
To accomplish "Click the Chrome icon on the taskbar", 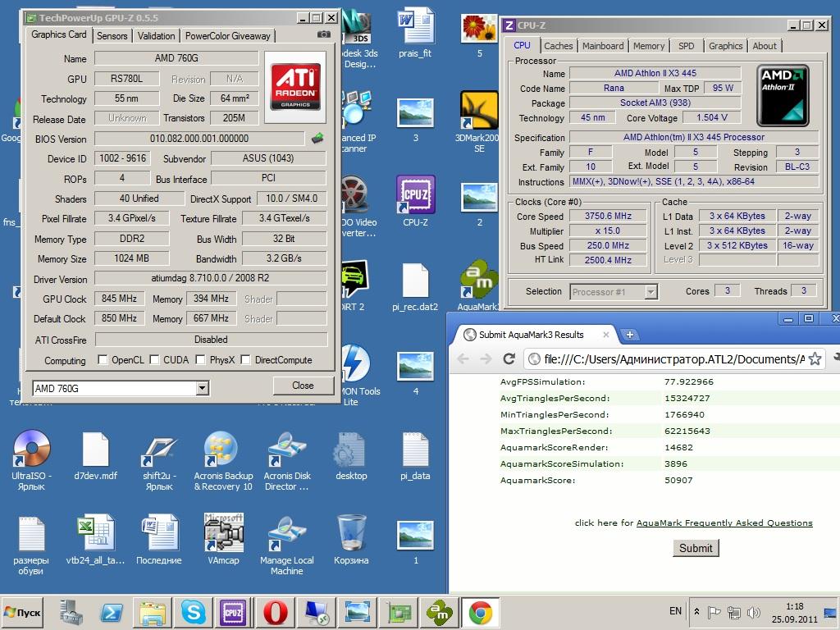I will coord(480,612).
